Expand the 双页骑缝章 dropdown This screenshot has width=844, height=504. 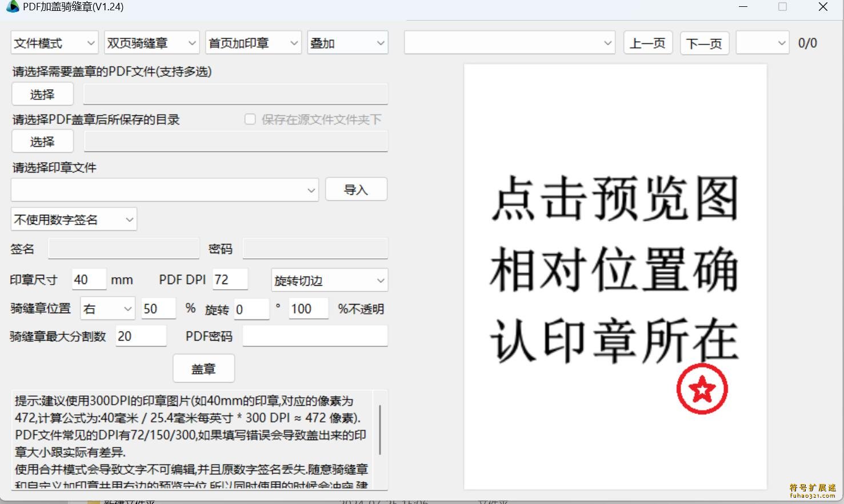(152, 43)
